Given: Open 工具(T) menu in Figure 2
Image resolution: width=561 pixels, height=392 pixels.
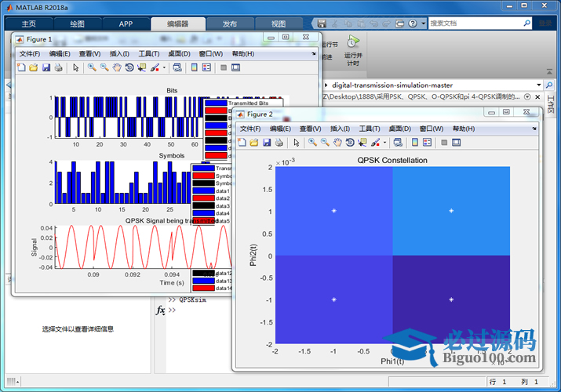Looking at the screenshot, I should coord(370,128).
